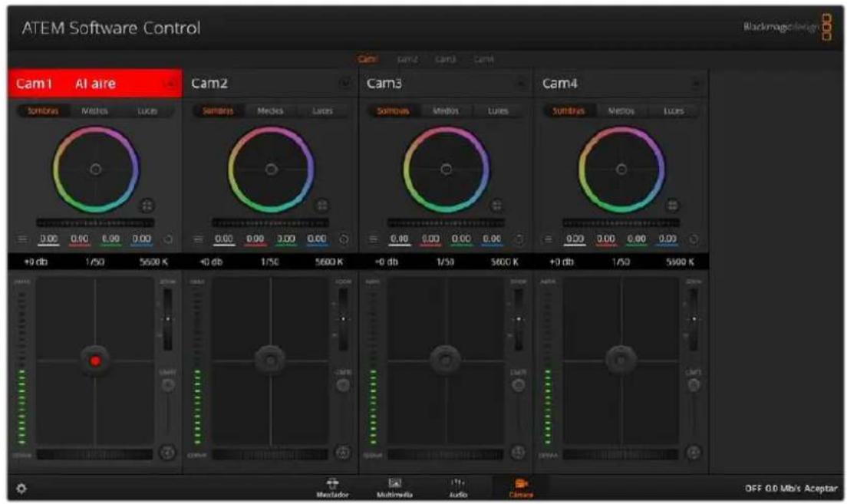Click Cam3 auto focus button
This screenshot has width=847, height=504.
[x=518, y=453]
